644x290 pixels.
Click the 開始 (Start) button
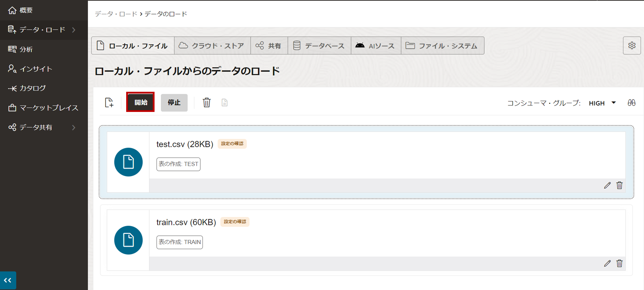coord(140,102)
